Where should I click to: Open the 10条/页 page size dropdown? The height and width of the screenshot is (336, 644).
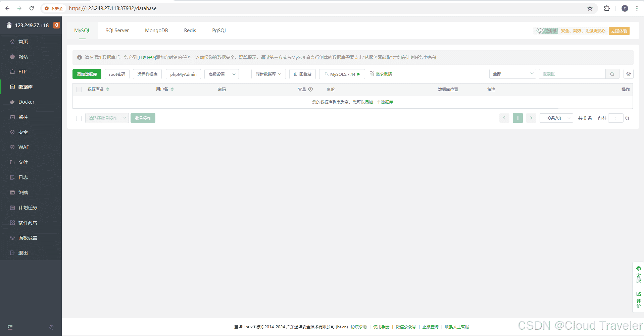tap(556, 118)
